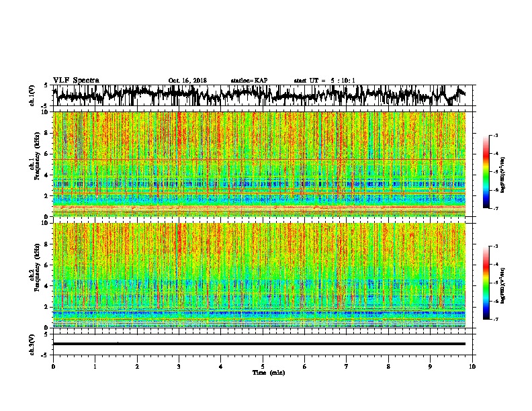The height and width of the screenshot is (411, 532).
Task: Click the ch.2 "Frequency (kHz)" axis label
Action: 37,267
